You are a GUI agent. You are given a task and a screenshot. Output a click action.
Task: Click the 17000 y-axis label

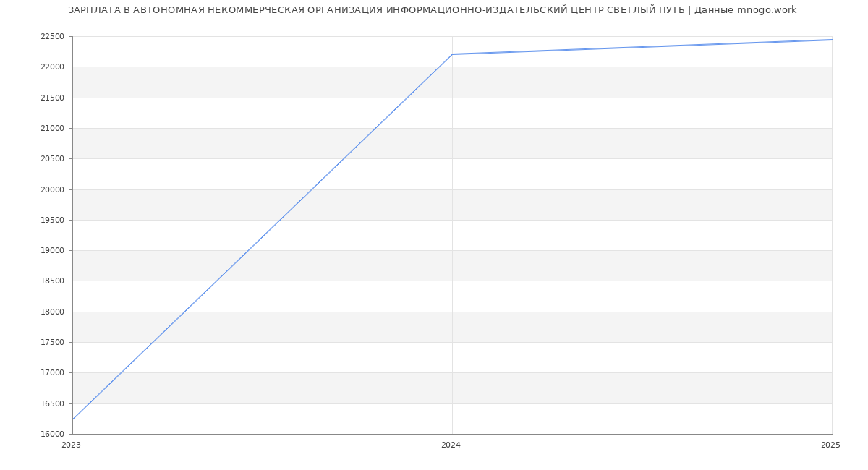tap(52, 373)
